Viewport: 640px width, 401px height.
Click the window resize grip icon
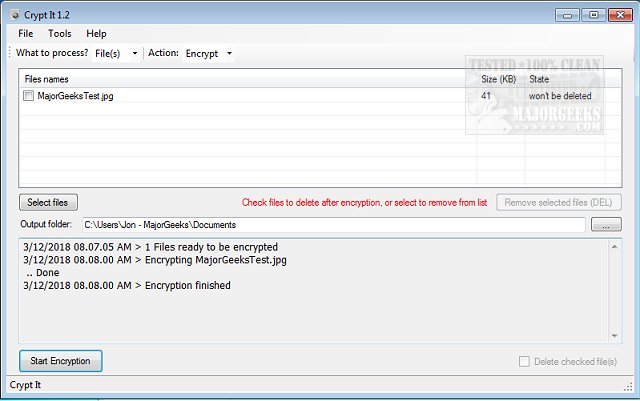[628, 388]
